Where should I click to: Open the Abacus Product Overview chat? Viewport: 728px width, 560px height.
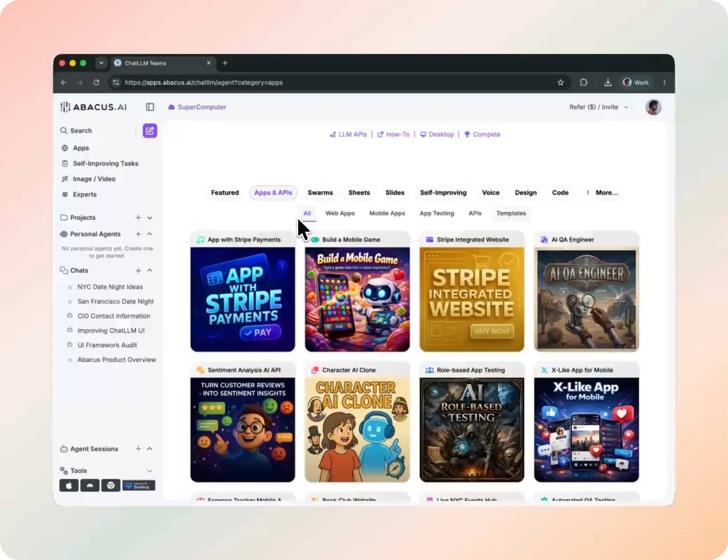point(116,359)
